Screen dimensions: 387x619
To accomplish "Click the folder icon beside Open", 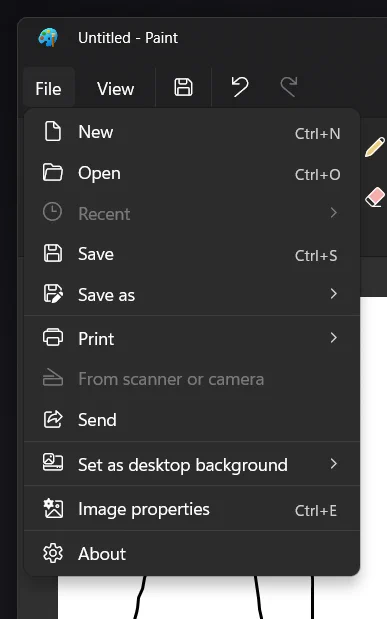I will tap(53, 173).
